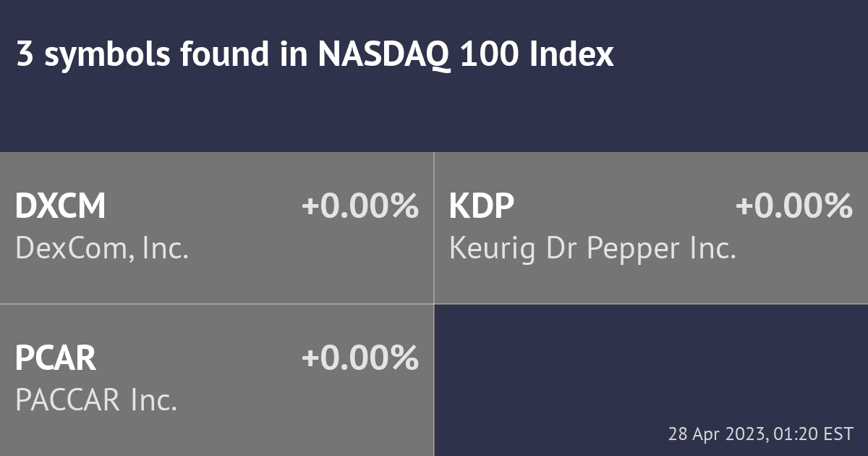The image size is (868, 456).
Task: Select the PACCAR heatmap tile
Action: pyautogui.click(x=217, y=380)
